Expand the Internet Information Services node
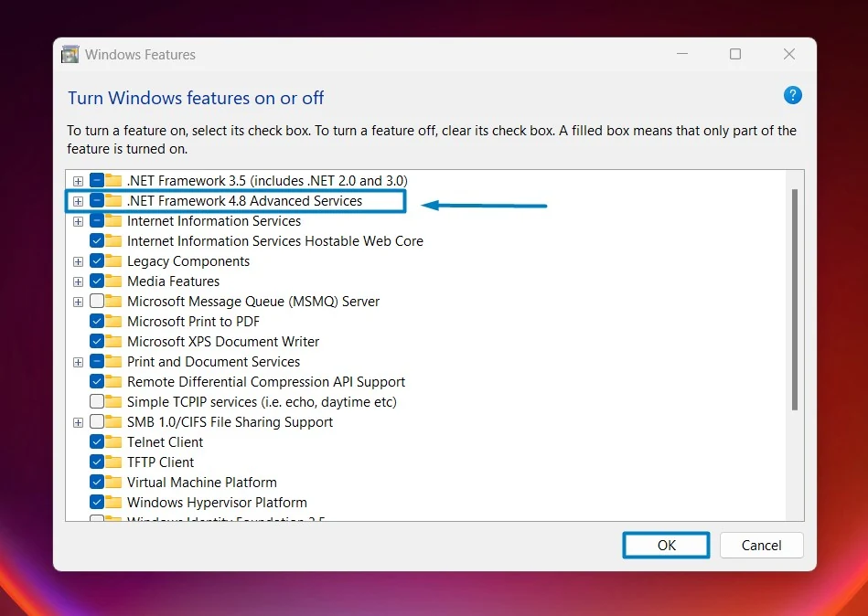This screenshot has height=616, width=868. point(78,221)
